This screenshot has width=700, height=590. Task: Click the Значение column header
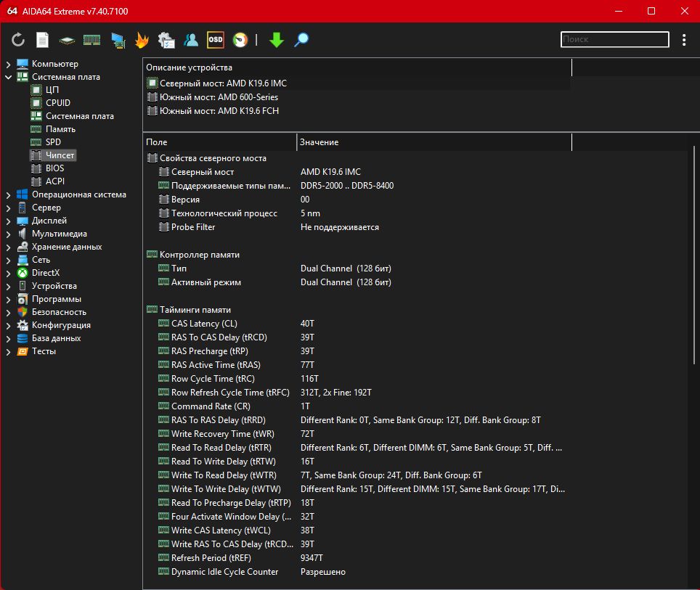click(434, 142)
